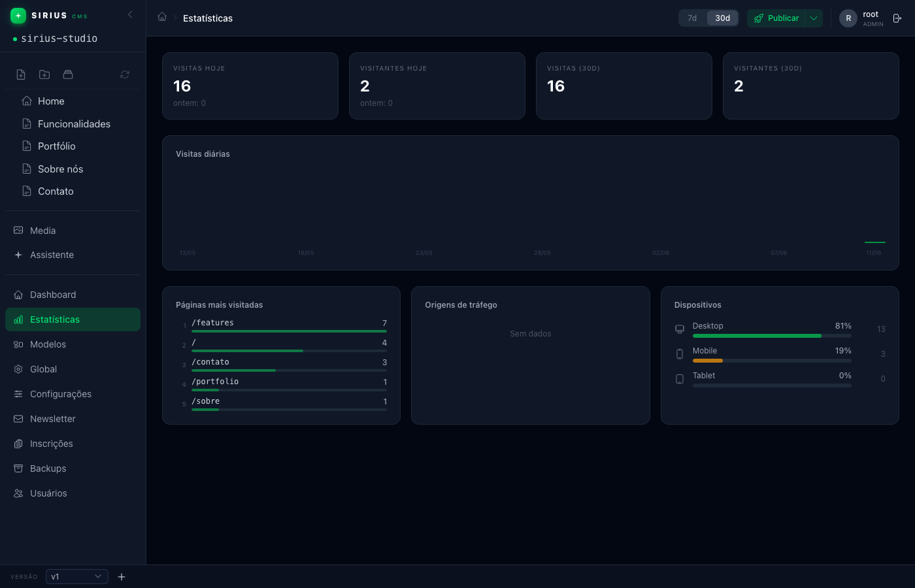The height and width of the screenshot is (588, 915).
Task: Click the Mobile progress bar
Action: pyautogui.click(x=772, y=361)
